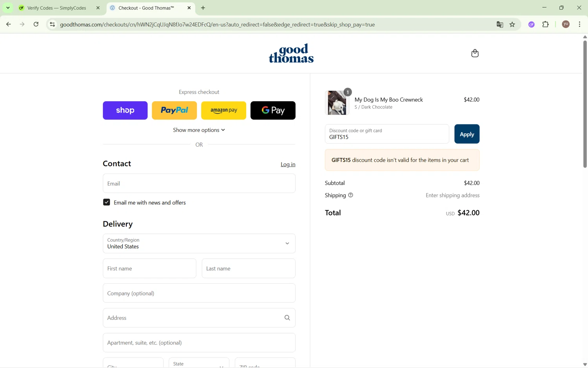Open the Google Translate icon in address bar

tap(499, 24)
